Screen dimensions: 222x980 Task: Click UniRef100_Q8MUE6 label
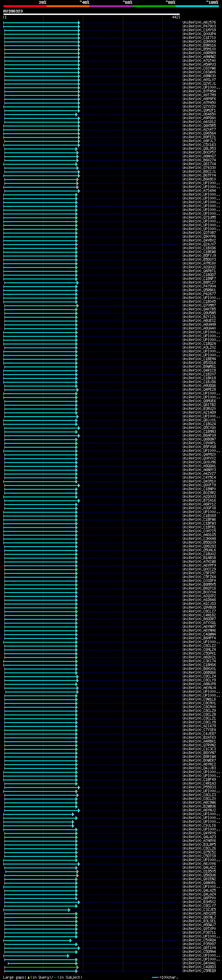pyautogui.click(x=199, y=401)
